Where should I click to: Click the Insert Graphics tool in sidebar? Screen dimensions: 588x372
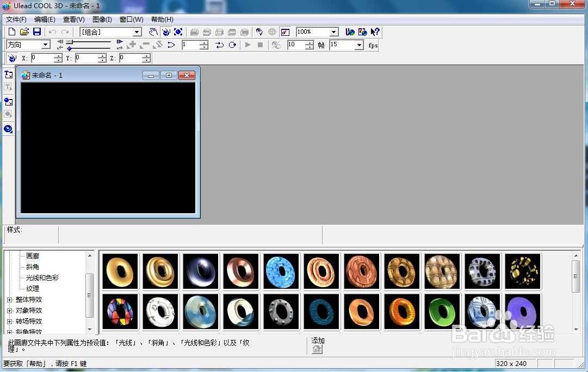click(x=8, y=102)
